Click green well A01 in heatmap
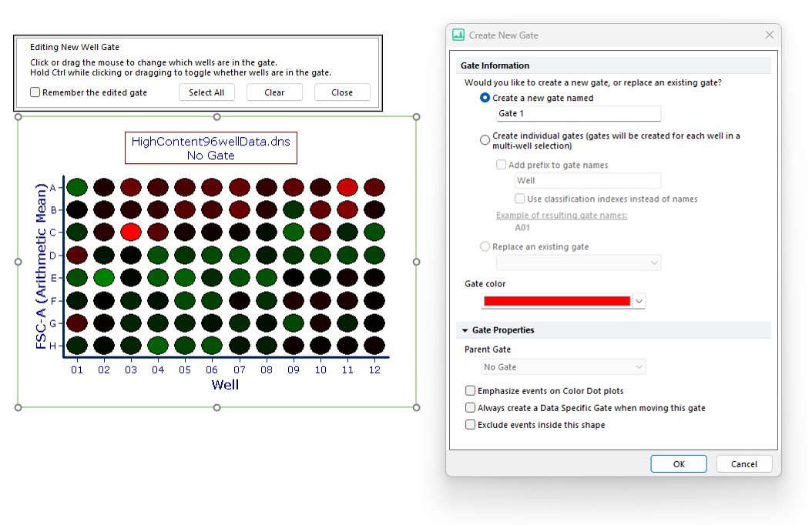Screen dimensions: 812x525 tap(77, 187)
